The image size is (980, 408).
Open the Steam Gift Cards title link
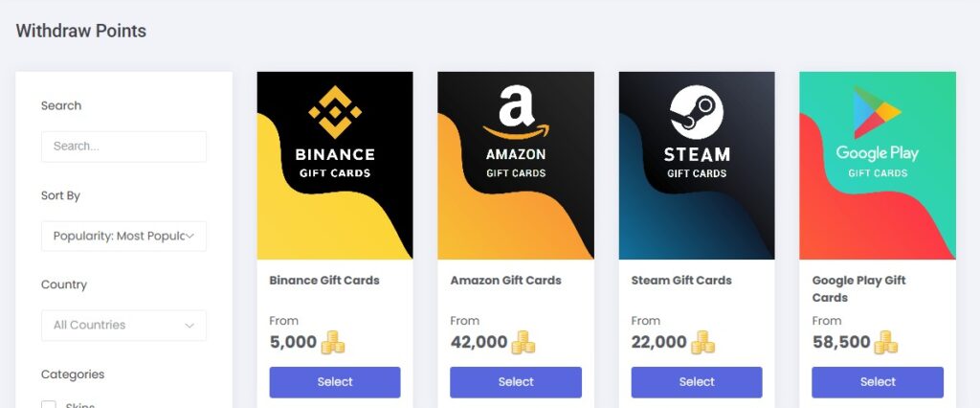click(x=681, y=281)
